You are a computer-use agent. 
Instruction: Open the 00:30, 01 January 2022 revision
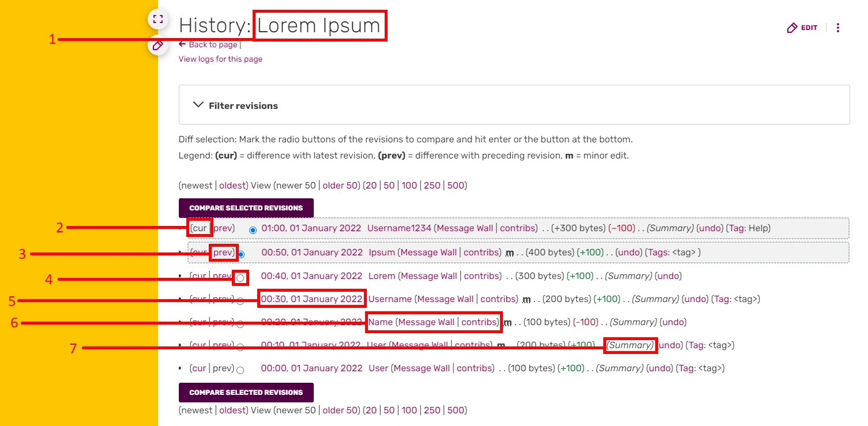click(312, 299)
